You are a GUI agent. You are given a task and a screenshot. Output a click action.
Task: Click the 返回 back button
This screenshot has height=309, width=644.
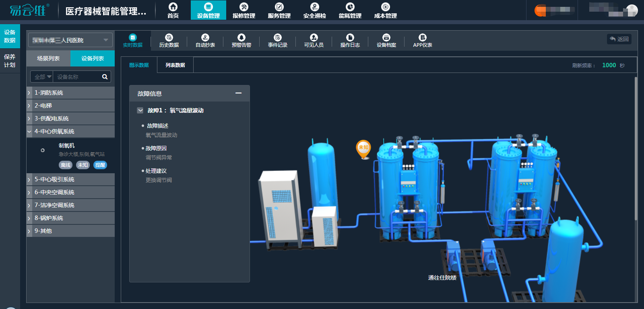619,39
